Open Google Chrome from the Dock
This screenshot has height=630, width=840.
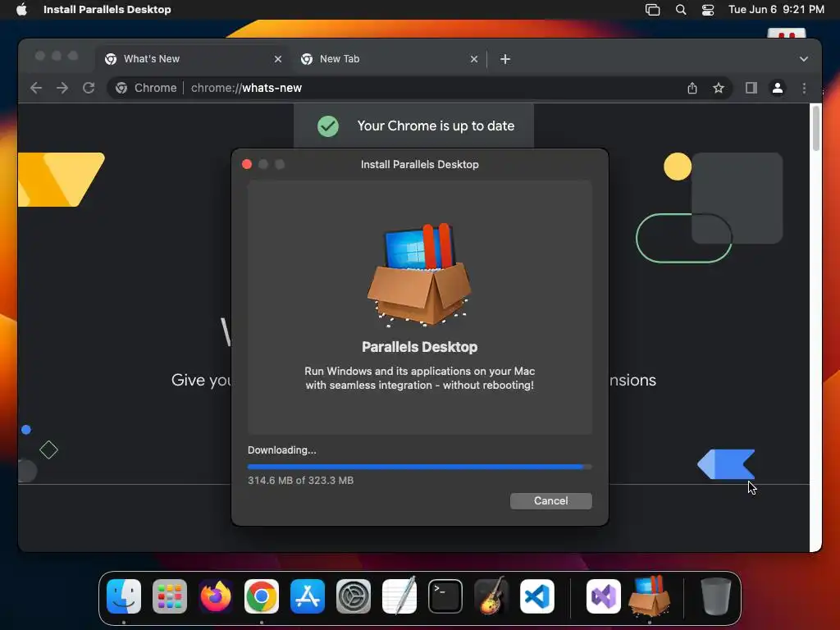point(262,596)
